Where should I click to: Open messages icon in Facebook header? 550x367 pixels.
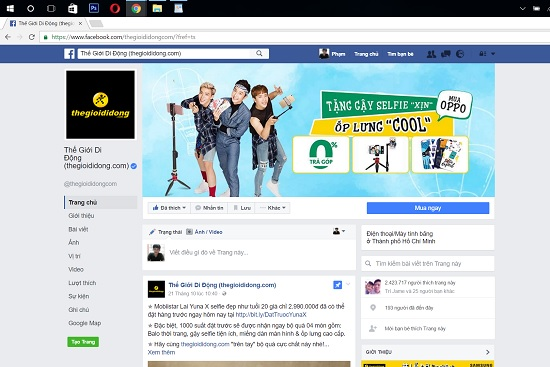(445, 54)
